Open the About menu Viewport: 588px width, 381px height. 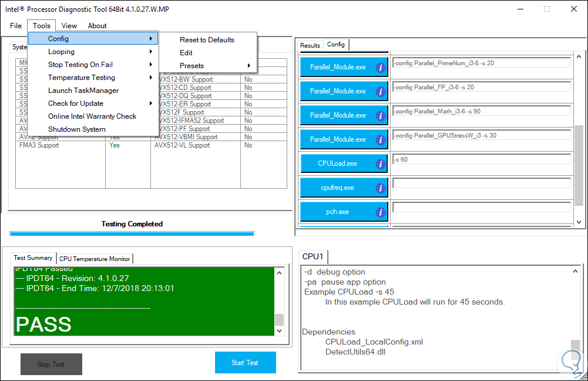point(97,25)
